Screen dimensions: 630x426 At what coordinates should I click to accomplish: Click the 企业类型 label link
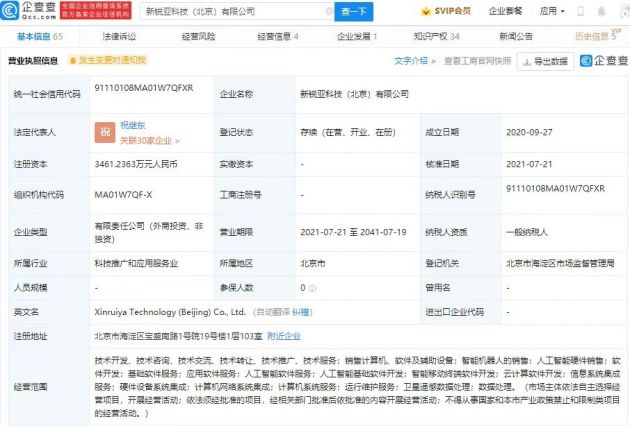31,232
